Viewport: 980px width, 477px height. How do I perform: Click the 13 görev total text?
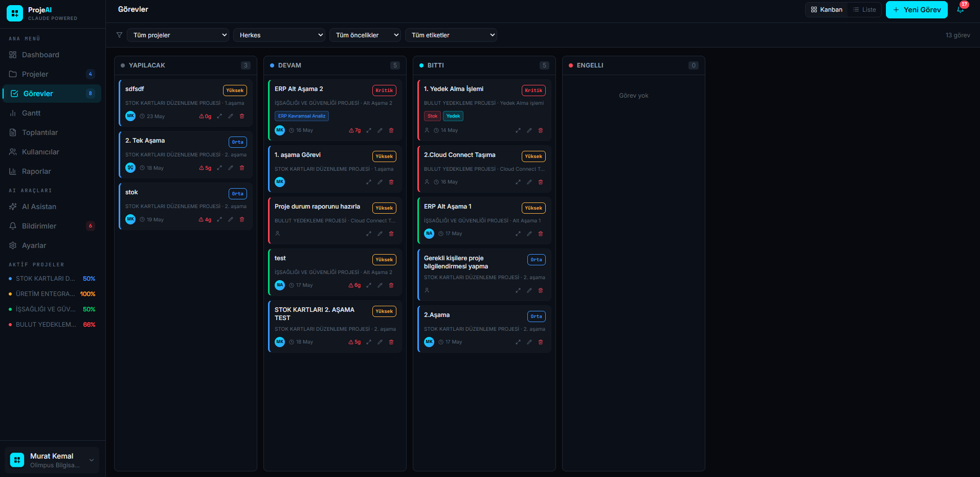[957, 35]
